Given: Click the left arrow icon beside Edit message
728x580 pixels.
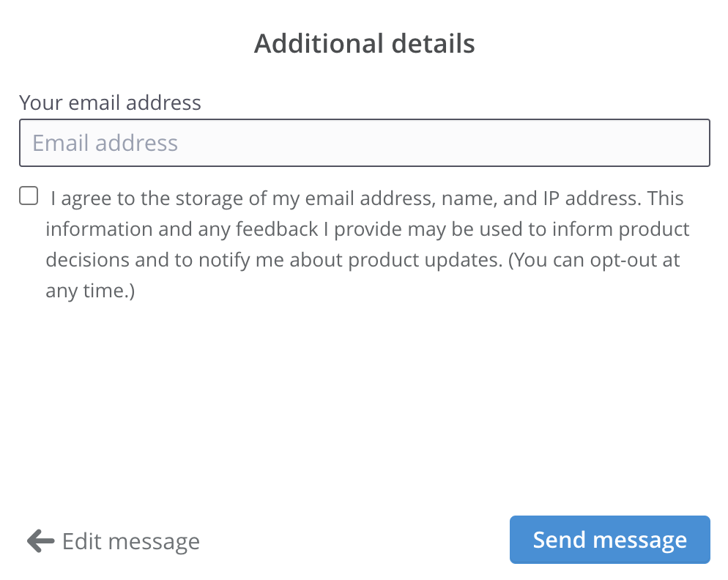Looking at the screenshot, I should 40,541.
